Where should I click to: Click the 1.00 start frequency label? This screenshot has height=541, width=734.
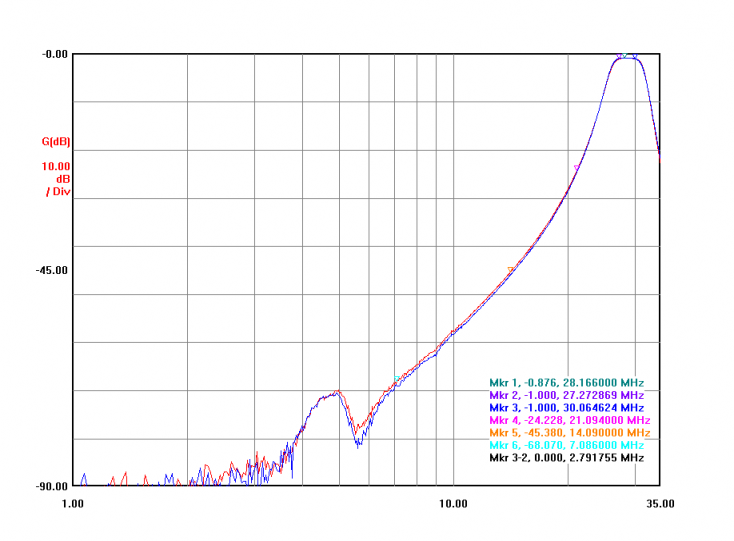(x=74, y=503)
